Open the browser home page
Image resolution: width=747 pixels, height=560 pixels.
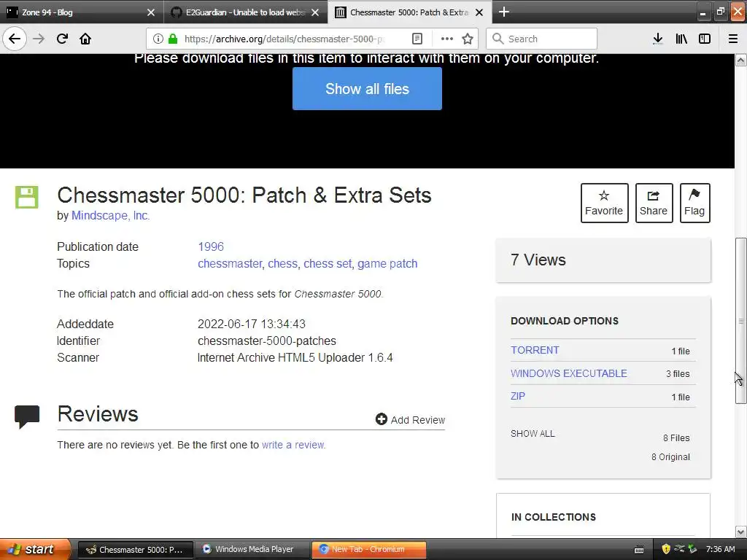[85, 39]
